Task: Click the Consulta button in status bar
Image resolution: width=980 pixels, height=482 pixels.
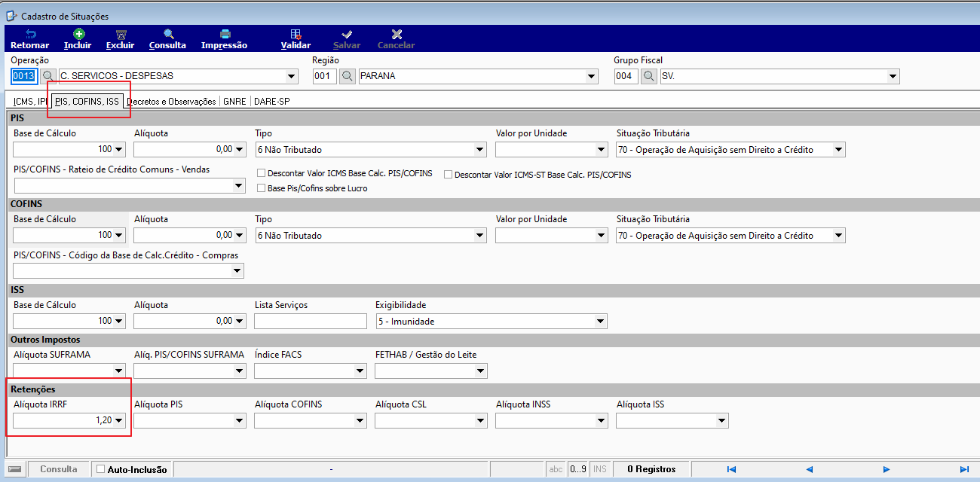Action: click(x=59, y=469)
